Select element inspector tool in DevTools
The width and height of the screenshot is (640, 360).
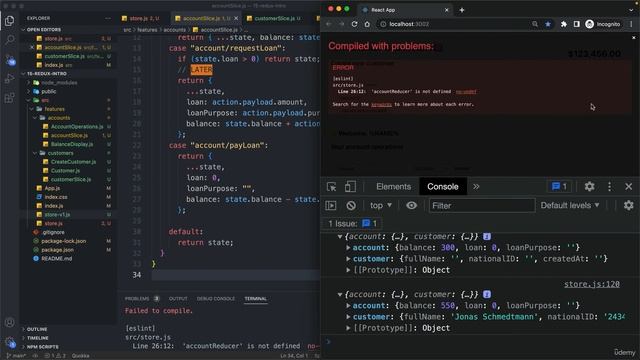331,187
